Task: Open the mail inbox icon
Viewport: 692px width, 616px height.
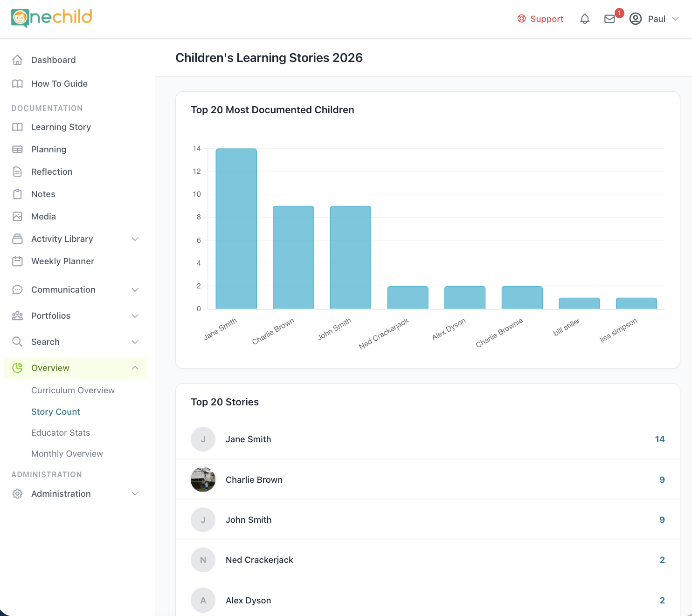Action: (x=609, y=19)
